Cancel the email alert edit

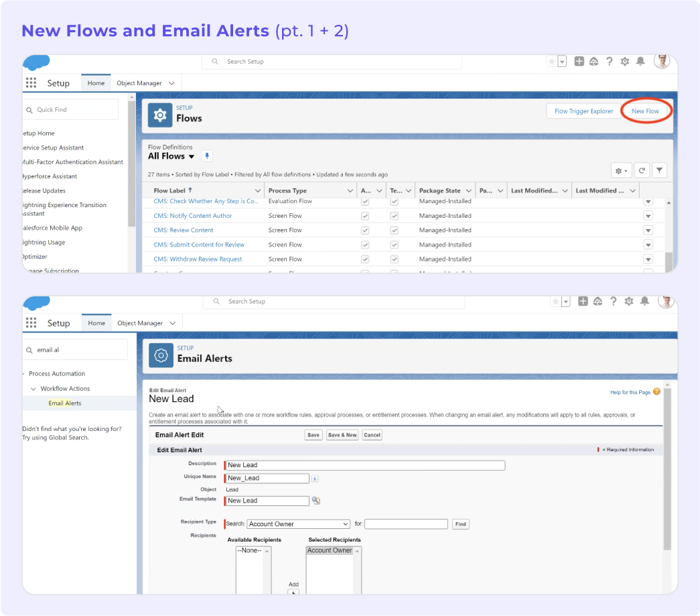point(372,435)
